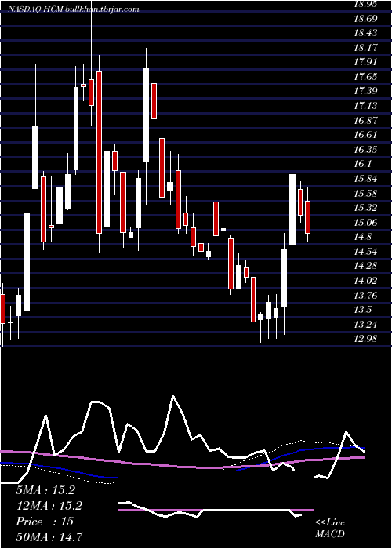
Task: Click the 18.43 price axis label
Action: coord(365,33)
